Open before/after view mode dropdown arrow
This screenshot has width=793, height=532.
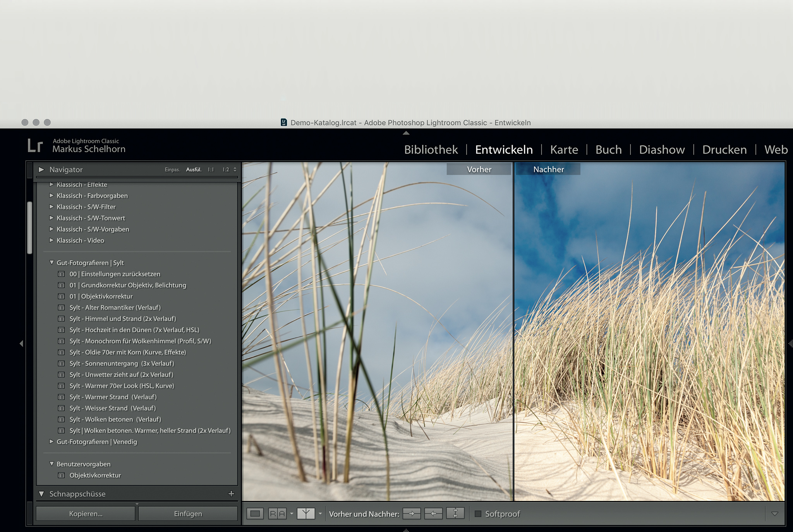[x=320, y=514]
